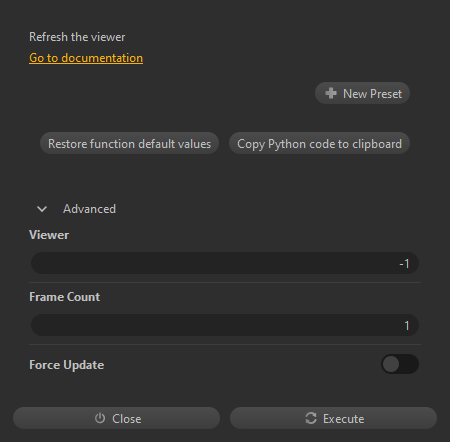Click the 'Refresh the viewer' description text
The height and width of the screenshot is (442, 450).
tap(77, 37)
